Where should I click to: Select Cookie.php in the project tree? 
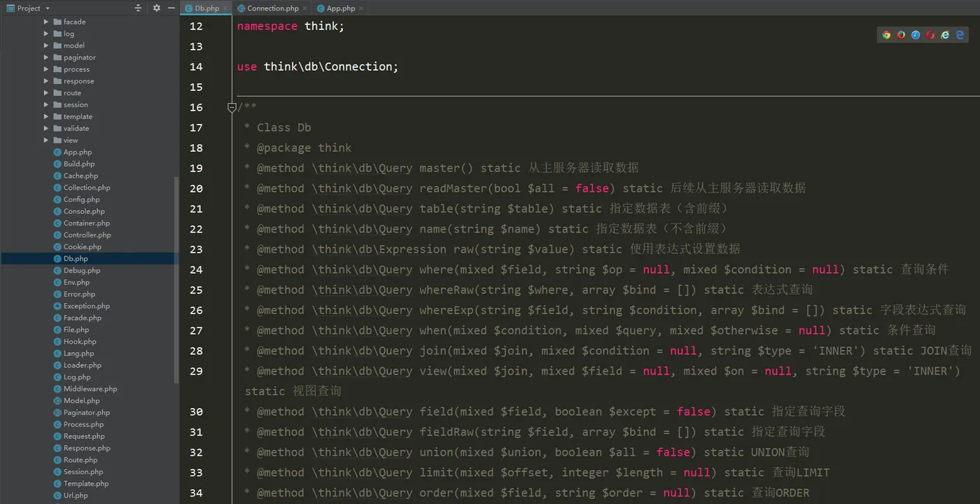click(x=78, y=247)
